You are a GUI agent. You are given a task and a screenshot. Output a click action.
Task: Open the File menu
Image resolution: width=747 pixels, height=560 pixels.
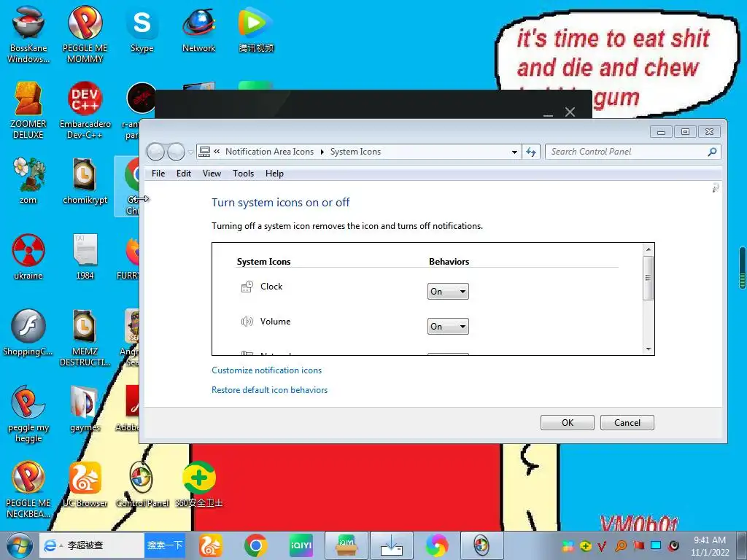158,174
